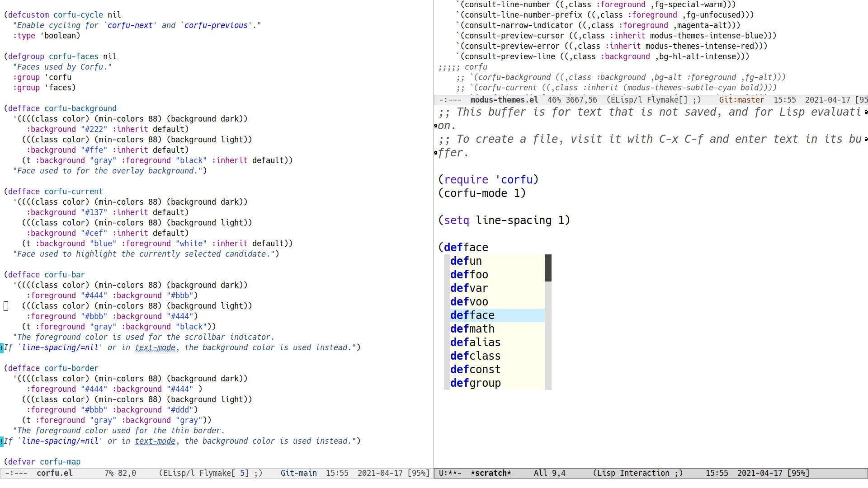Click the U:**- status flags in scratch mode line
The width and height of the screenshot is (868, 488).
click(x=450, y=473)
